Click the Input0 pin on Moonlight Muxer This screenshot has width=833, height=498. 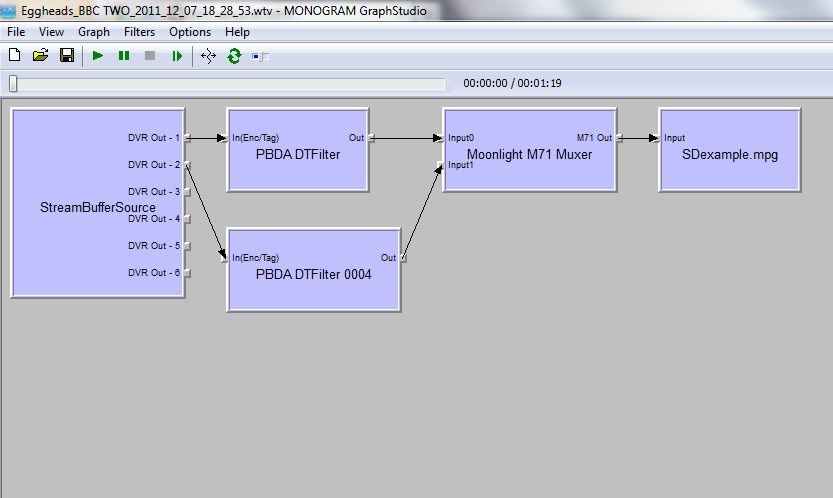[440, 138]
